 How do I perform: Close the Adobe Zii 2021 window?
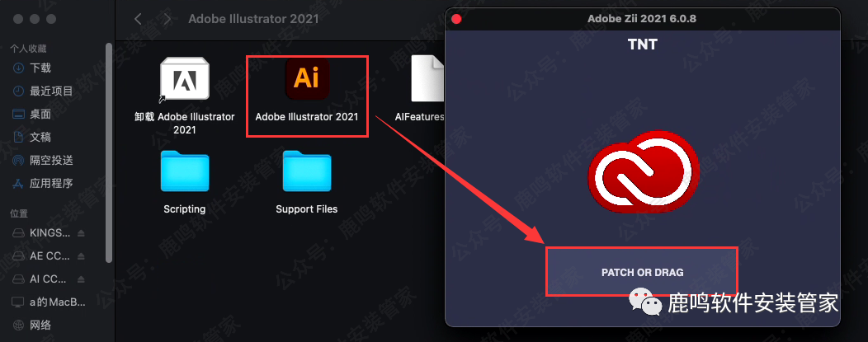point(457,19)
